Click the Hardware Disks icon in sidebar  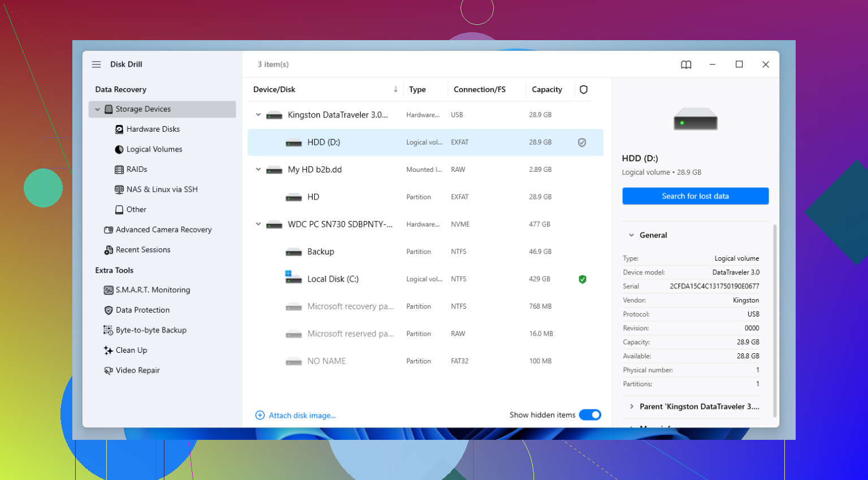point(119,129)
